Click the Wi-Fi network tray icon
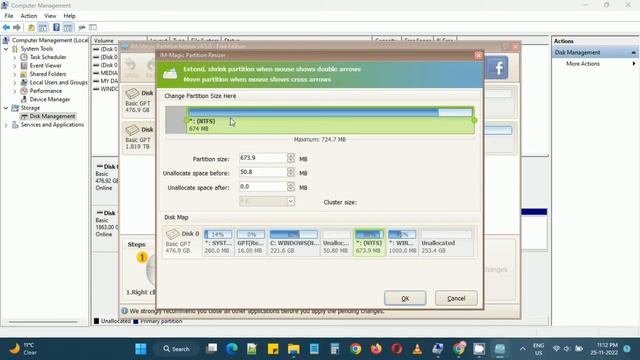The height and width of the screenshot is (360, 640). click(556, 349)
